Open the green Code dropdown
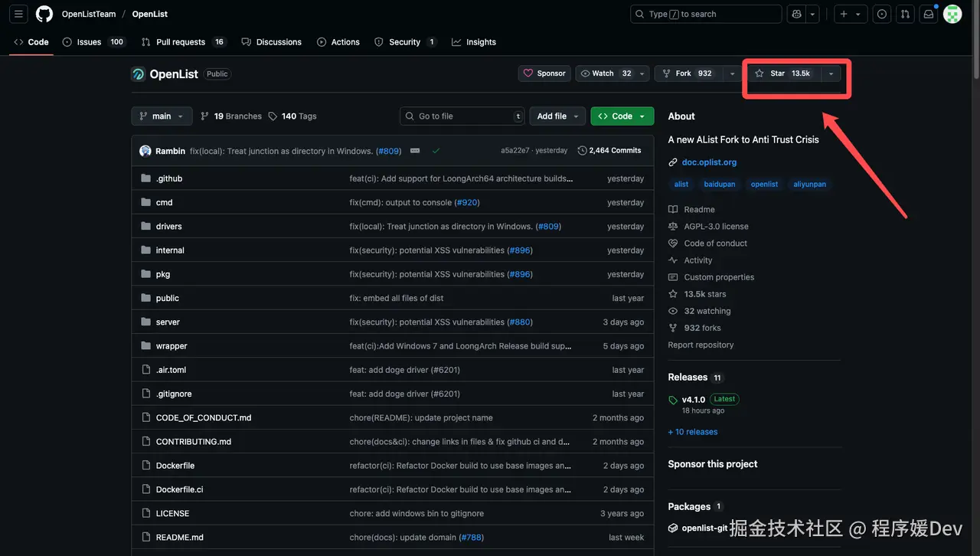 coord(622,116)
